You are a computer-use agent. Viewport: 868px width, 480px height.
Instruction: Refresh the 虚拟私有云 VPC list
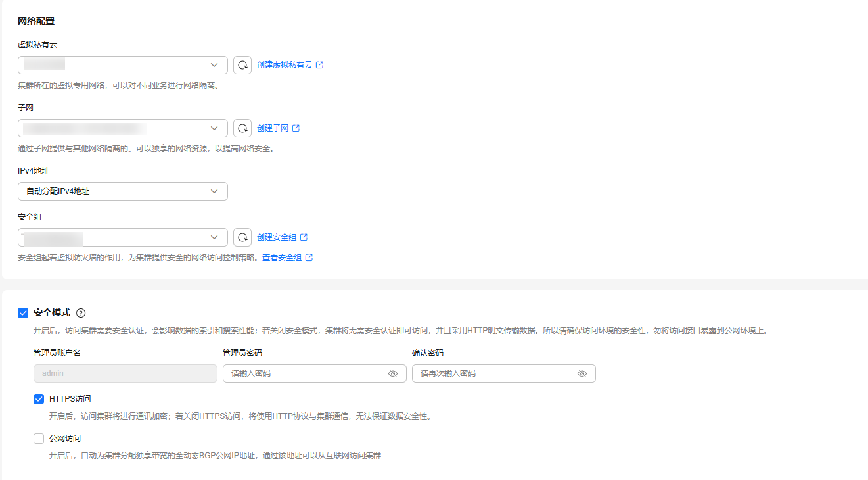coord(242,65)
